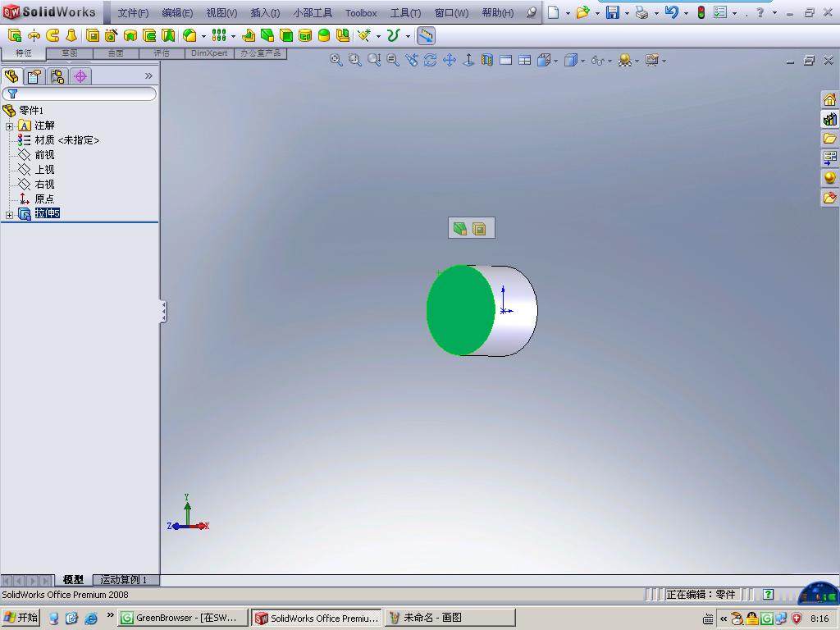The image size is (840, 630).
Task: Open the ConfigurationManager panel tab
Action: coord(57,76)
